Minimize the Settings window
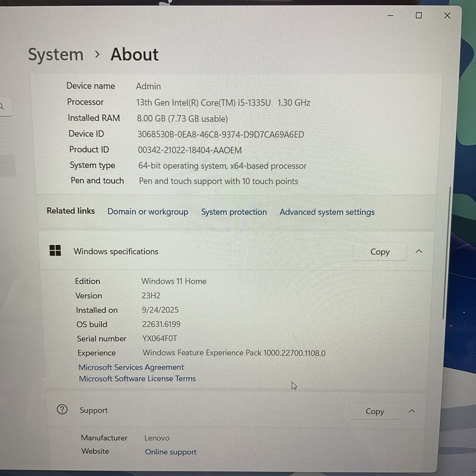Image resolution: width=476 pixels, height=476 pixels. coord(390,15)
